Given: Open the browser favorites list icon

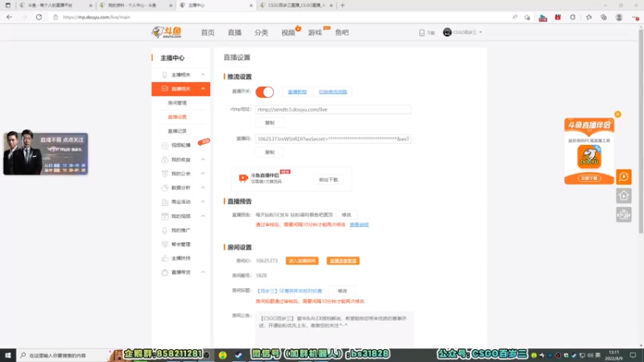Looking at the screenshot, I should 589,17.
